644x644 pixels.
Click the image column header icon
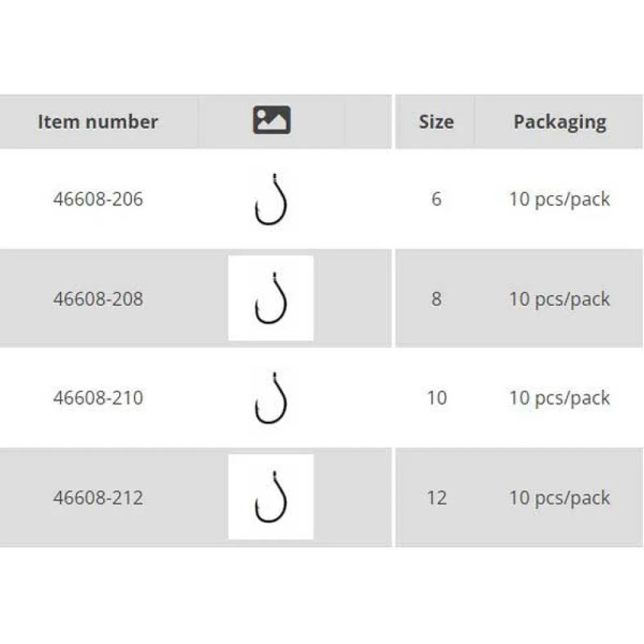[271, 120]
